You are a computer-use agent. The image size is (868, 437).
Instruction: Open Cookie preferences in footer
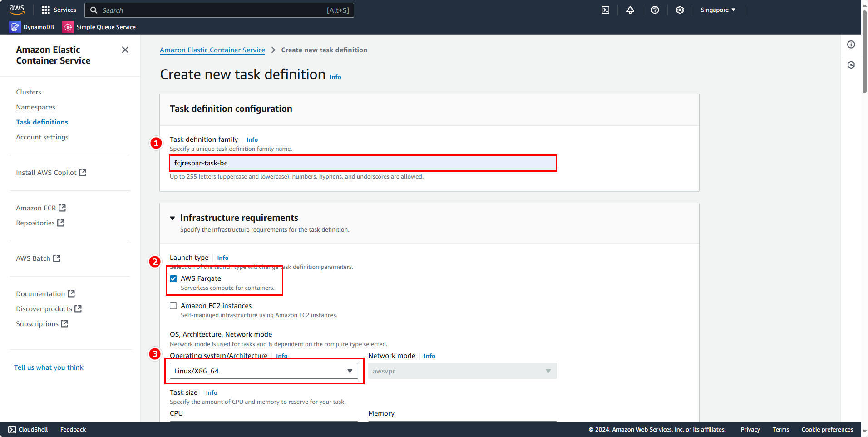[x=828, y=430]
